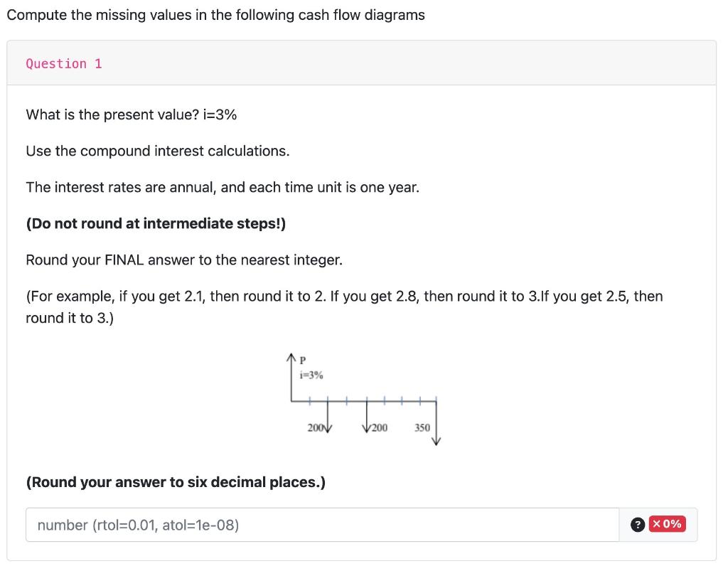
Task: Click the red × 0% score badge
Action: (x=667, y=524)
